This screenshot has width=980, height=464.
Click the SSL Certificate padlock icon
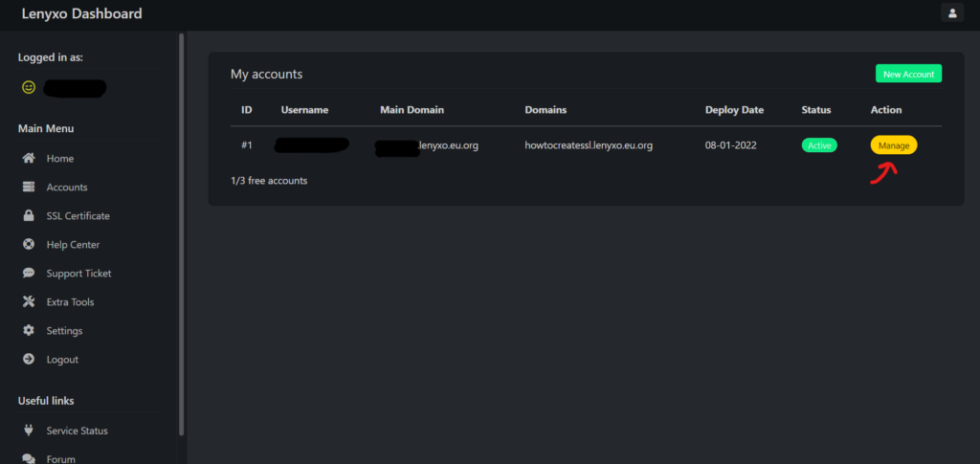(29, 215)
